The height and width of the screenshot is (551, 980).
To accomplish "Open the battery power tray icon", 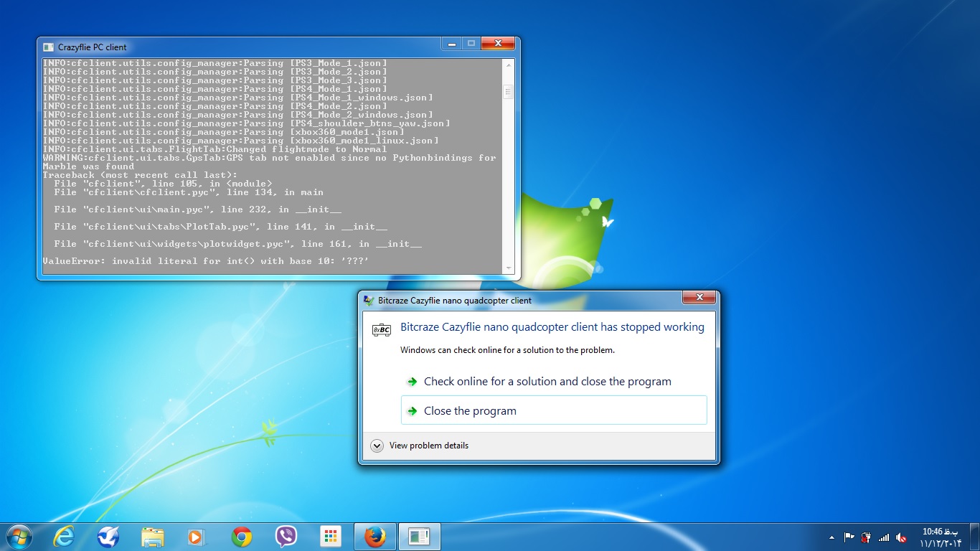I will click(x=866, y=537).
